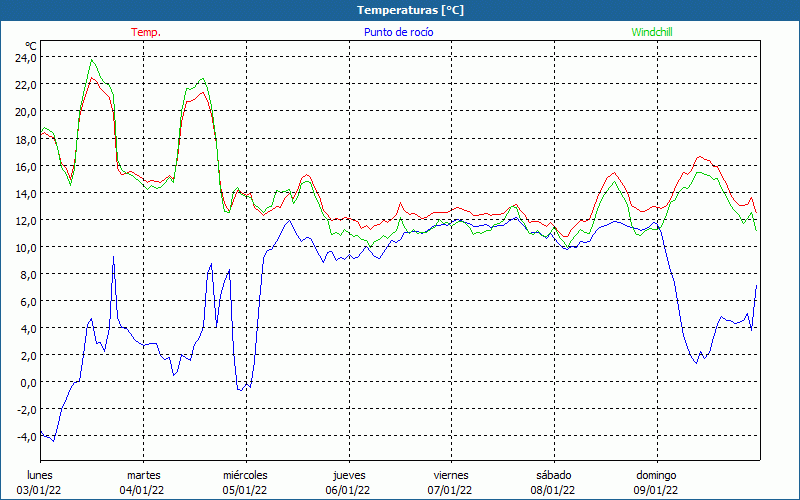This screenshot has width=800, height=500.
Task: Click the 24,0 y-axis label
Action: (26, 58)
